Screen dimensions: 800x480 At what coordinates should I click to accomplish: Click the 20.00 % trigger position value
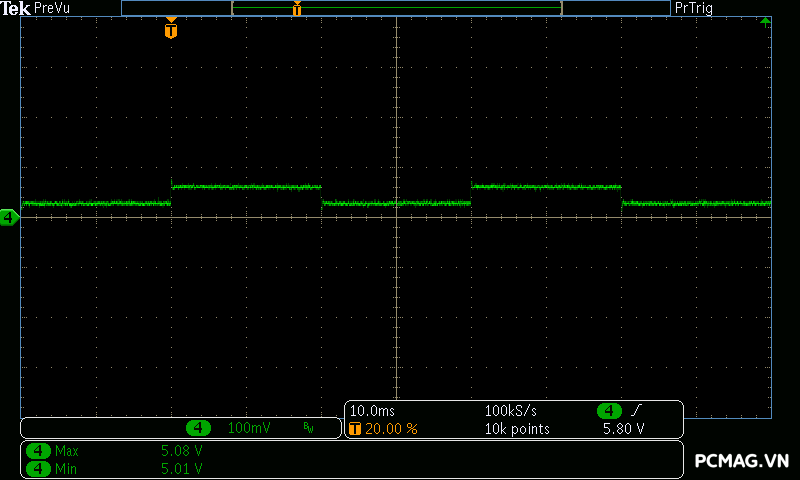(391, 428)
